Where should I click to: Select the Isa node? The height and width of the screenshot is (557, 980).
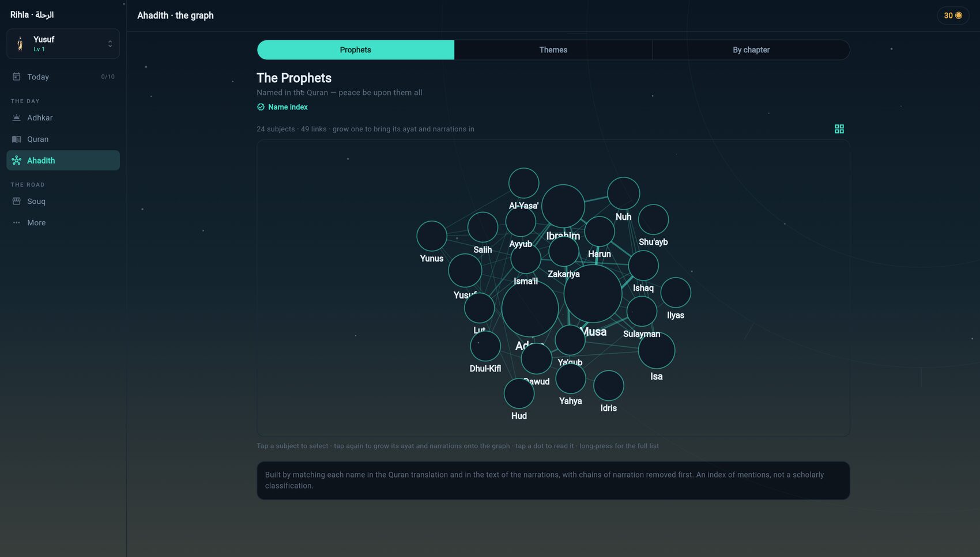pyautogui.click(x=657, y=351)
